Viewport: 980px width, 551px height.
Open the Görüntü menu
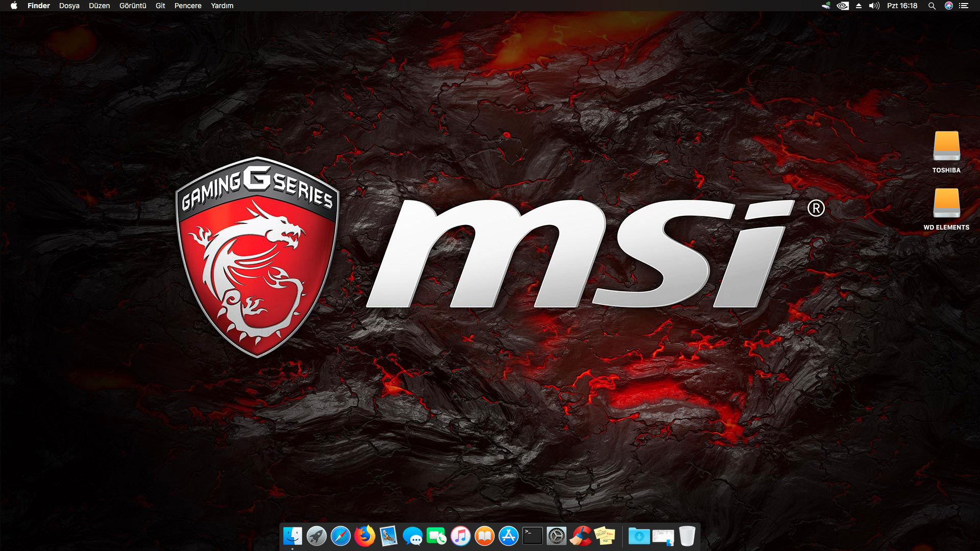(133, 6)
